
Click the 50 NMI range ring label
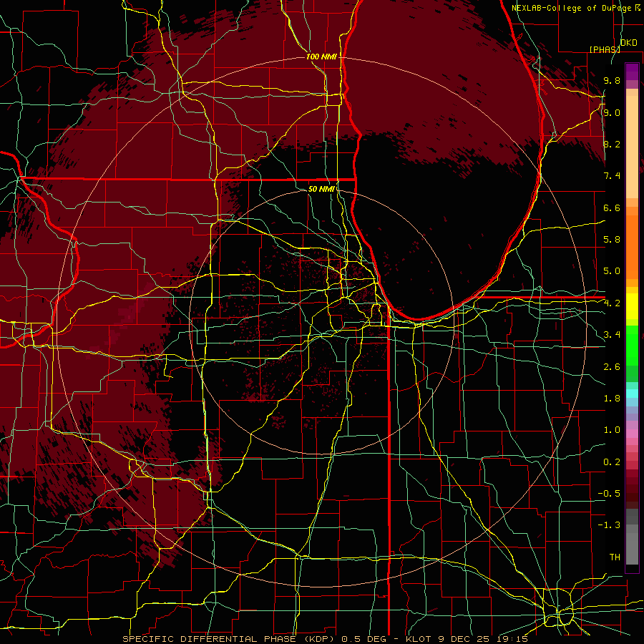(321, 189)
